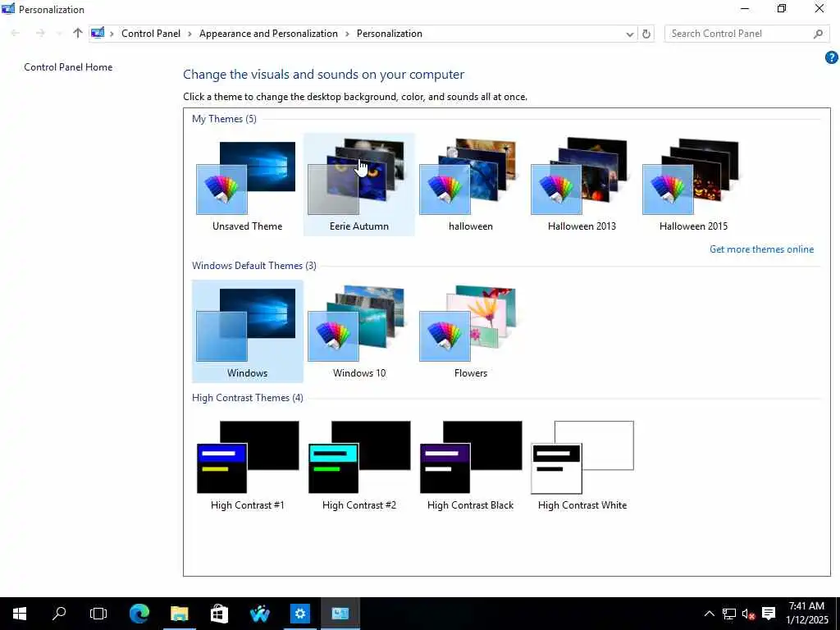Select the Unsaved Theme thumbnail
The height and width of the screenshot is (630, 840).
[x=247, y=185]
